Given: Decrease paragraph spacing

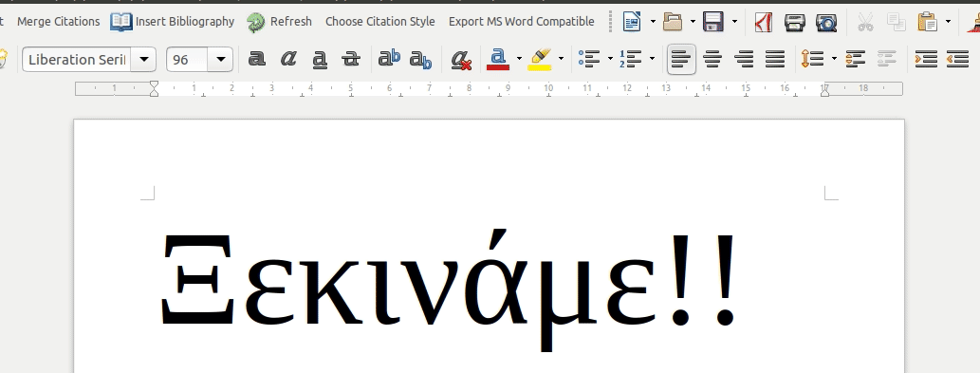Looking at the screenshot, I should (887, 60).
